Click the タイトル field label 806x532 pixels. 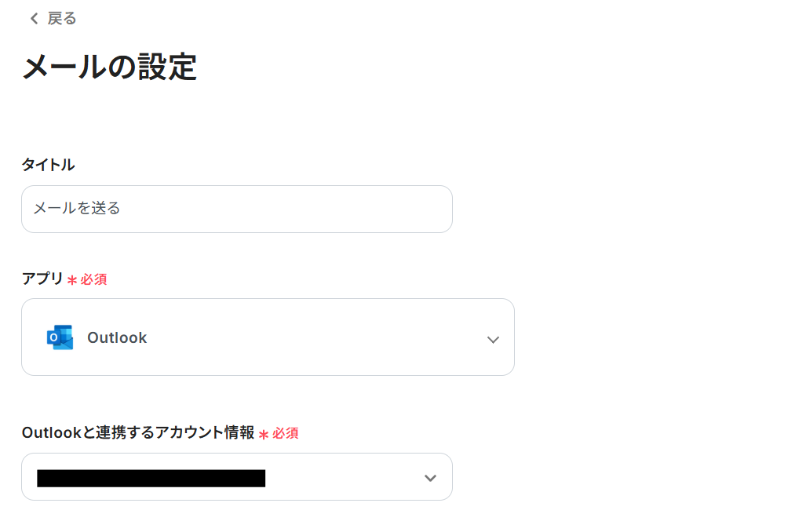(x=48, y=165)
